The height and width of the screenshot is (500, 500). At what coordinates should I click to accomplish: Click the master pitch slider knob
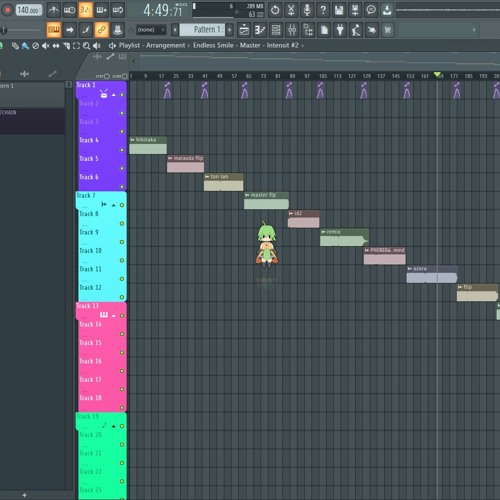[x=4, y=30]
